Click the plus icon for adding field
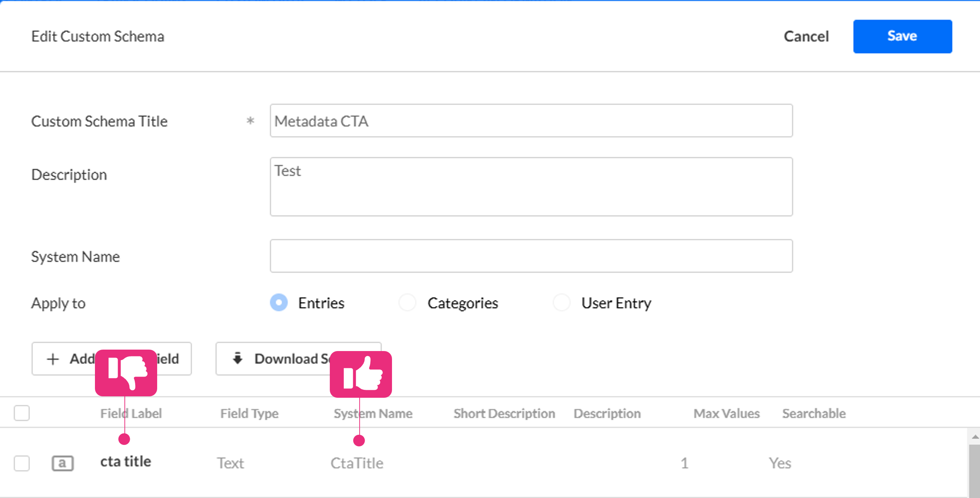This screenshot has height=498, width=980. (x=53, y=359)
